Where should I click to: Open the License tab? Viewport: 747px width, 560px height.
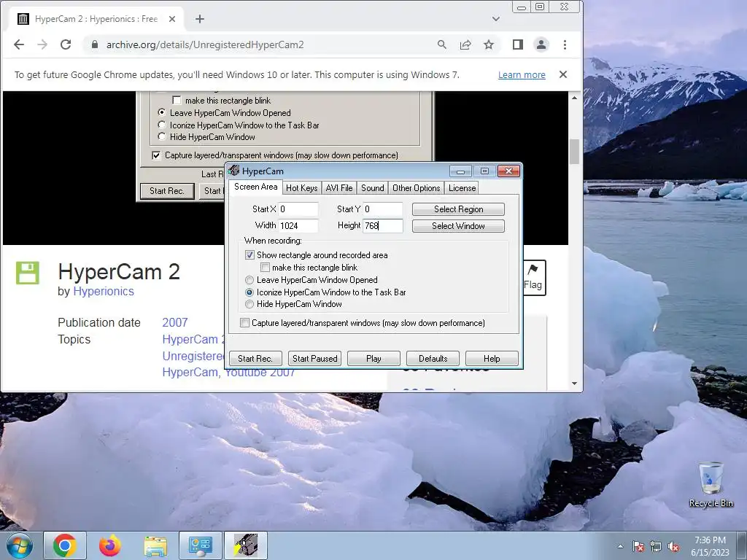click(x=462, y=188)
